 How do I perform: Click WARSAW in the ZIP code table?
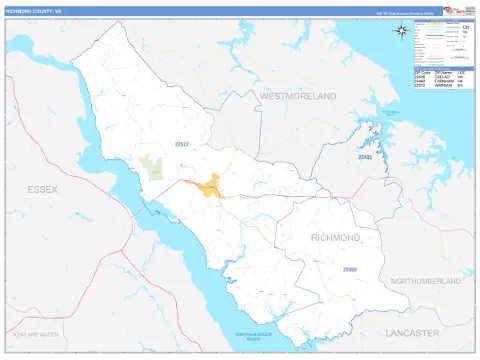(443, 86)
